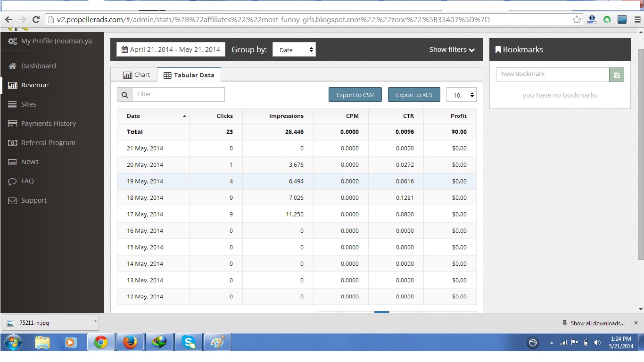Switch to the Chart tab
Screen dimensions: 644x362
click(137, 75)
